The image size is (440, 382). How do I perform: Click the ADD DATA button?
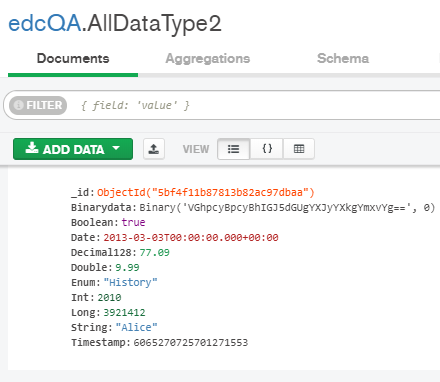[73, 149]
